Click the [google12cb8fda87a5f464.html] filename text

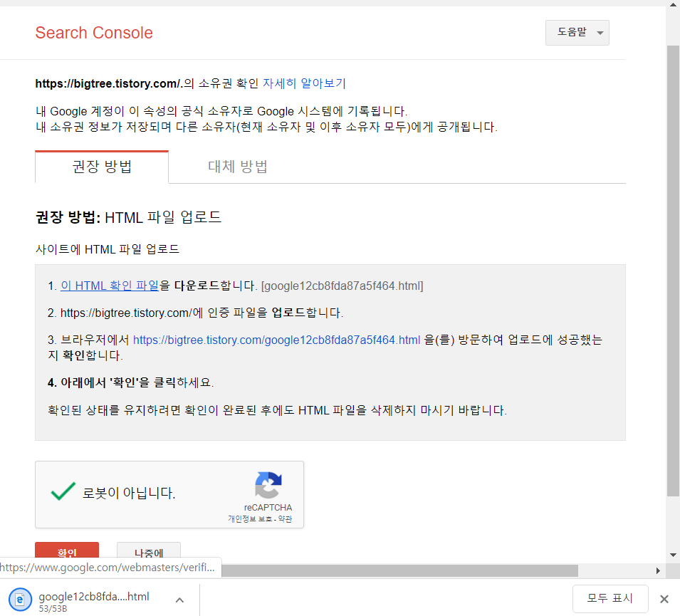(342, 286)
